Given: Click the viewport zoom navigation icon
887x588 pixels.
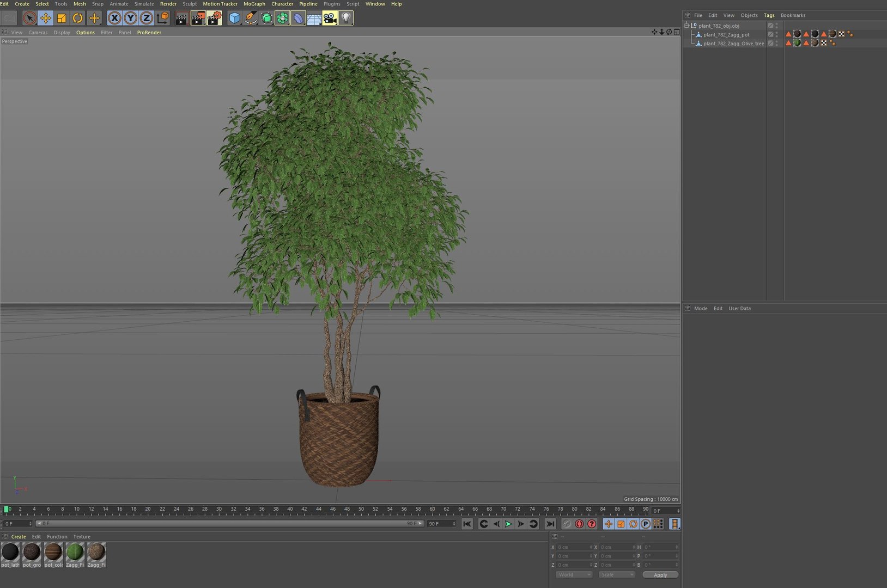Looking at the screenshot, I should tap(661, 32).
